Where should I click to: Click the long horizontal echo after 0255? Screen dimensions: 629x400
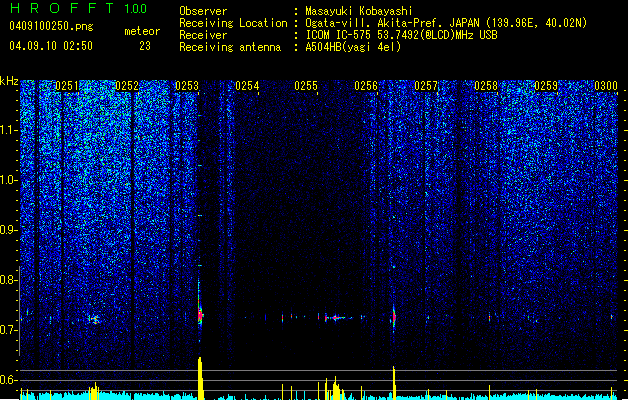tap(338, 318)
